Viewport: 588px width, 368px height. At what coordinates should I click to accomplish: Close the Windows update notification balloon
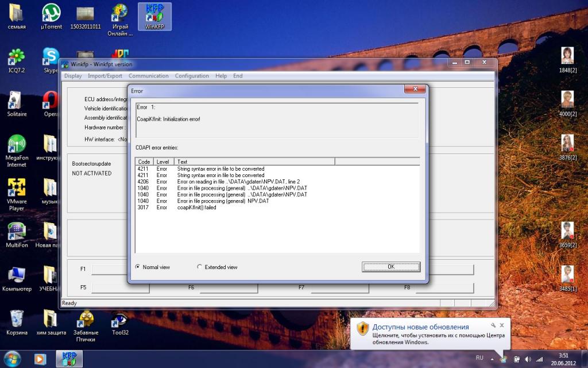point(501,325)
